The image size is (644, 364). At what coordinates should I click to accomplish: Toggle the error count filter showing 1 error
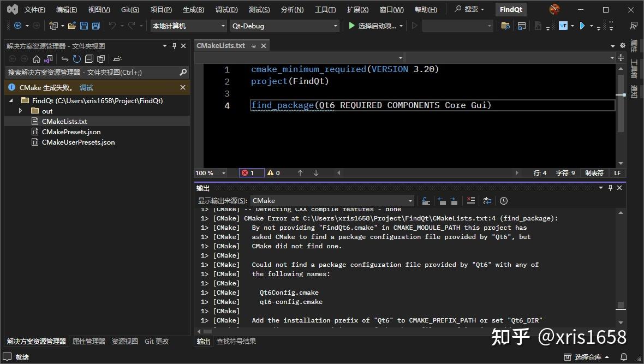pyautogui.click(x=251, y=172)
